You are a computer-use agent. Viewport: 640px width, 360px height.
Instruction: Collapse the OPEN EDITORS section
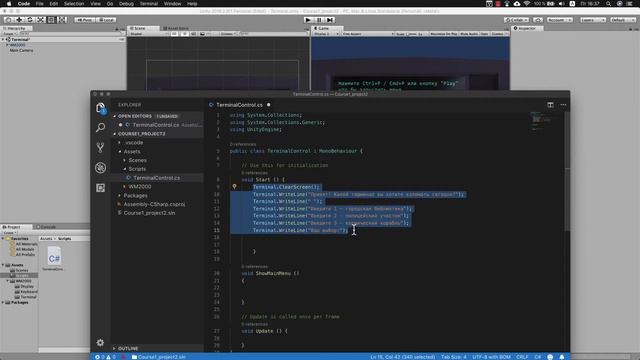tap(157, 116)
